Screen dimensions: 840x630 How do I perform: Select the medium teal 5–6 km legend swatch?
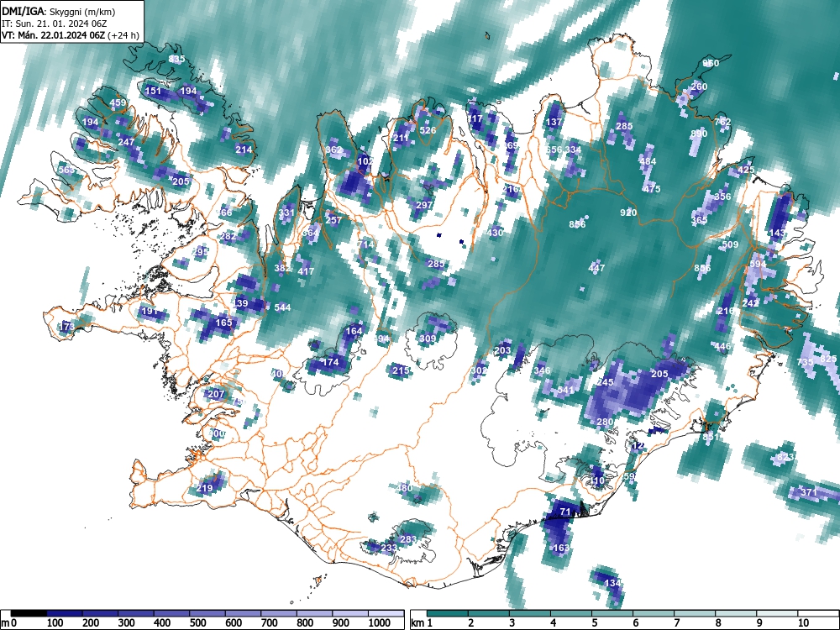(612, 613)
